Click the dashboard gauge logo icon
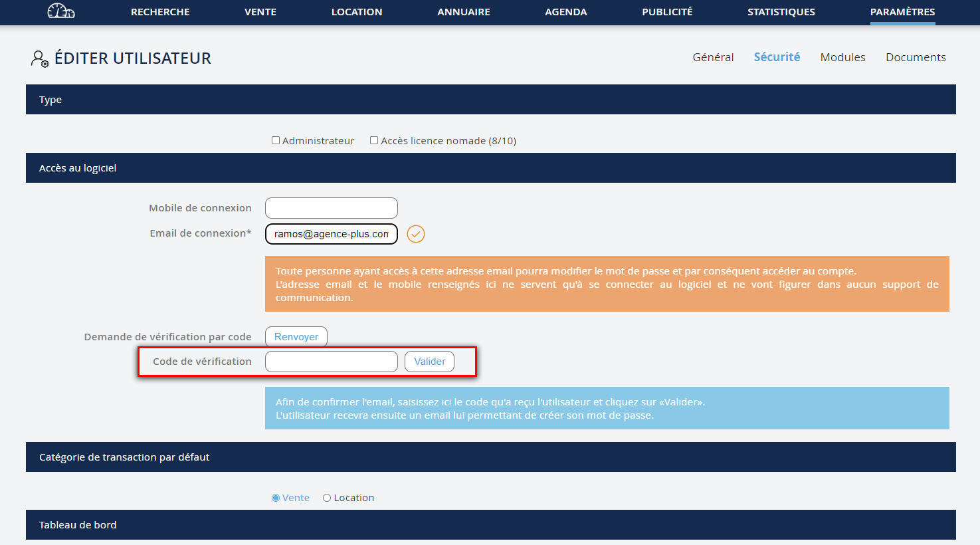Screen dimensions: 980x545 click(61, 11)
